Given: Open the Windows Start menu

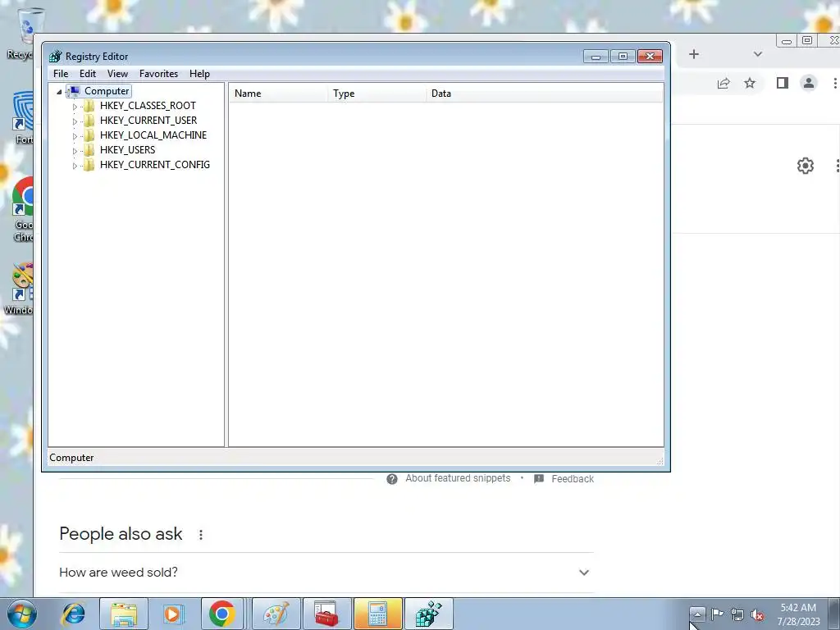Looking at the screenshot, I should 22,614.
